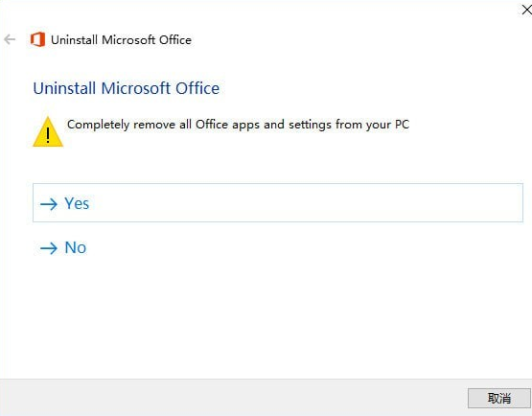Click the 取消 cancel button
The height and width of the screenshot is (416, 532).
click(498, 398)
